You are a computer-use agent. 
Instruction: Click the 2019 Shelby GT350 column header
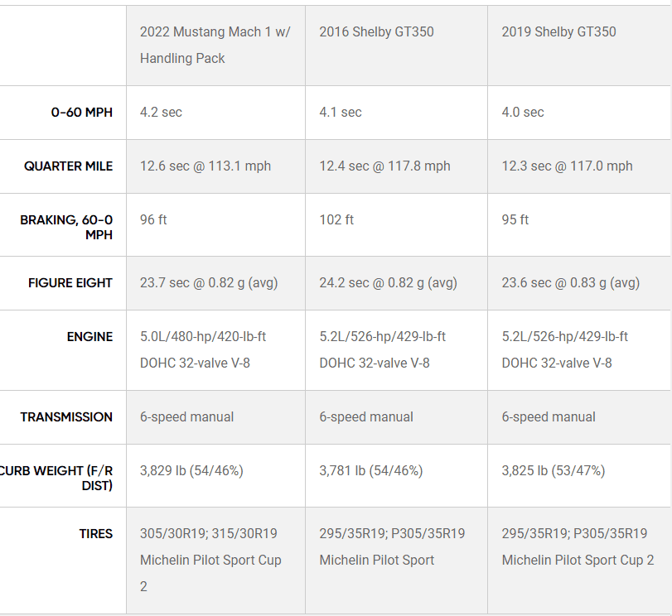[558, 31]
